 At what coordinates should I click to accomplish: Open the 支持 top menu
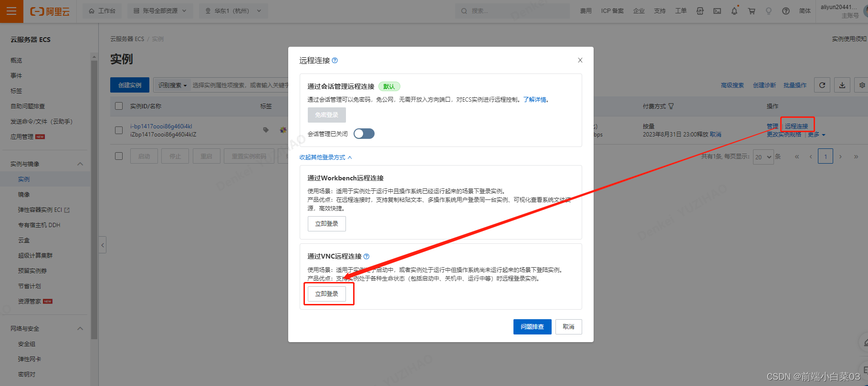click(660, 11)
